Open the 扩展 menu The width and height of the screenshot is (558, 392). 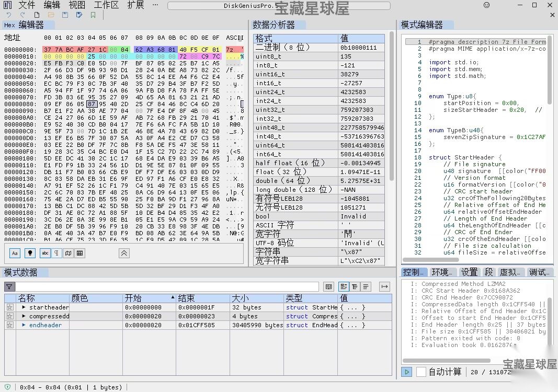pos(135,5)
